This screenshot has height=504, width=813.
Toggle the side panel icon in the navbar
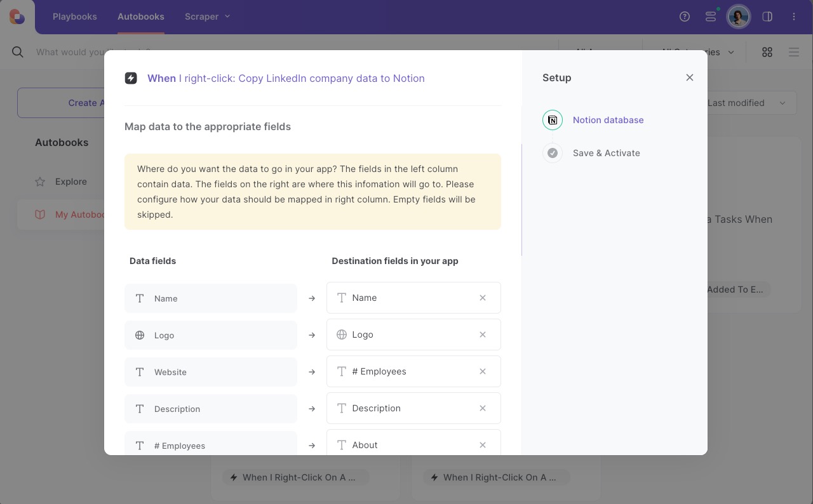[x=767, y=17]
